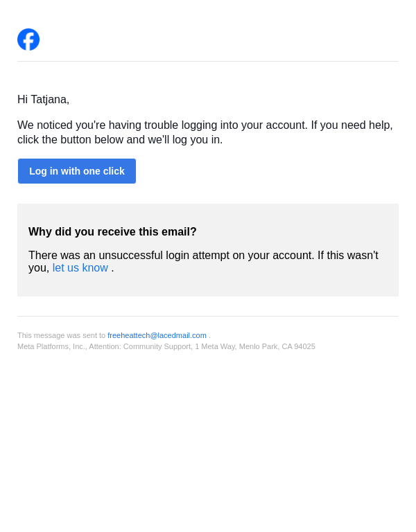Screen dimensions: 416x532
Task: Click the divider line above the footer
Action: [x=208, y=316]
